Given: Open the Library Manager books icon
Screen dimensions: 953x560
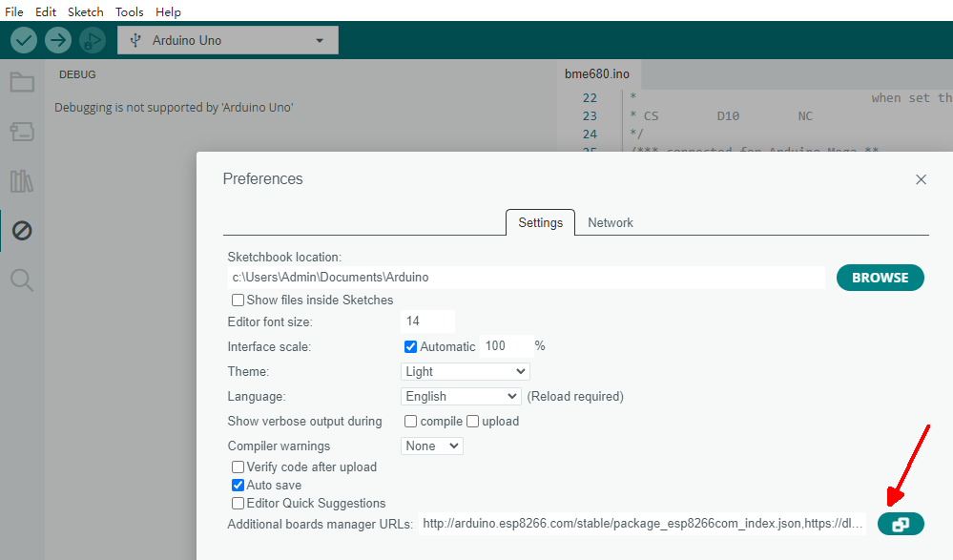Looking at the screenshot, I should pos(22,181).
